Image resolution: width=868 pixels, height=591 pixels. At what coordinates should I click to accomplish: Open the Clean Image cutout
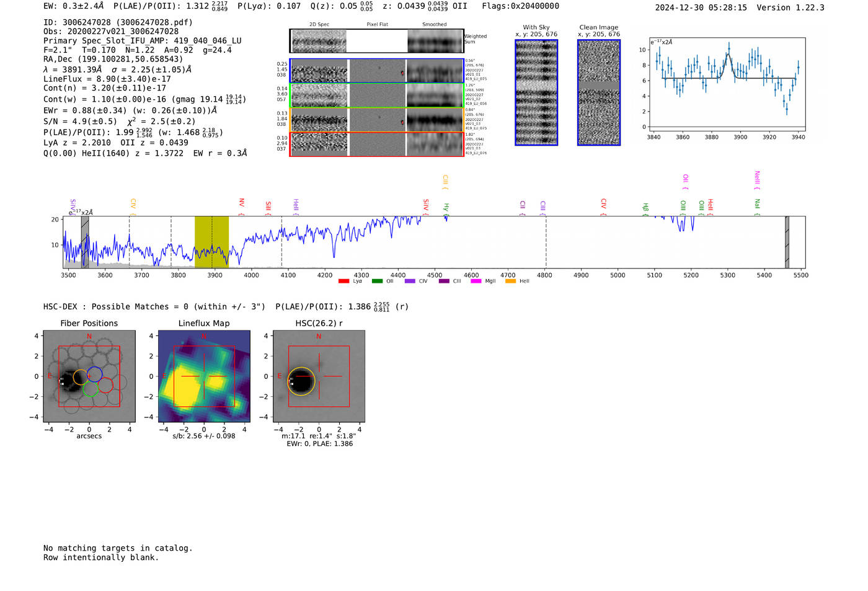(599, 92)
